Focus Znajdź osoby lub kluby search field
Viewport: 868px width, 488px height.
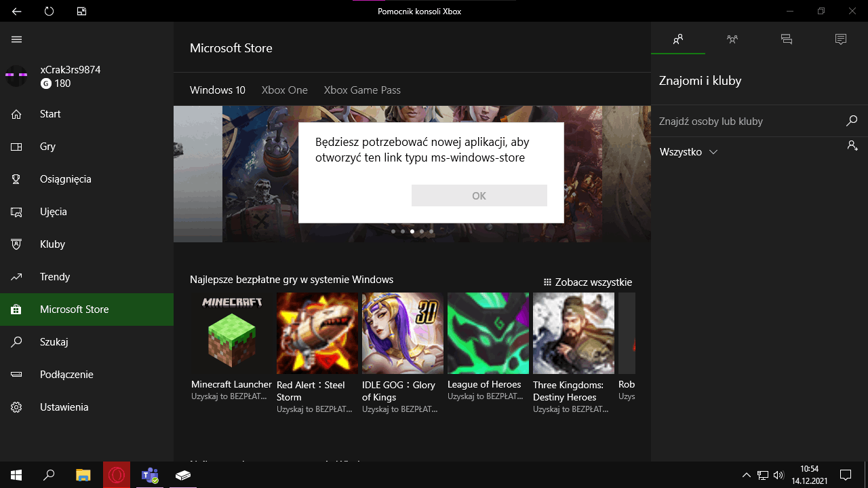(746, 121)
